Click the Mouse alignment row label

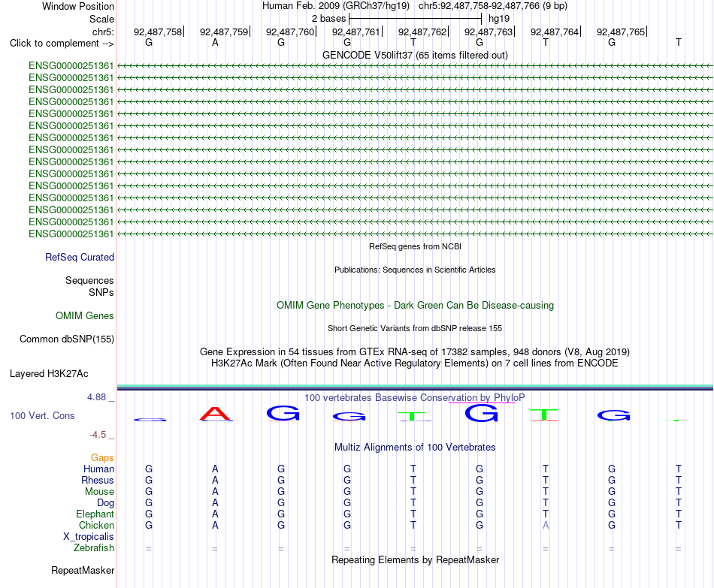point(99,492)
